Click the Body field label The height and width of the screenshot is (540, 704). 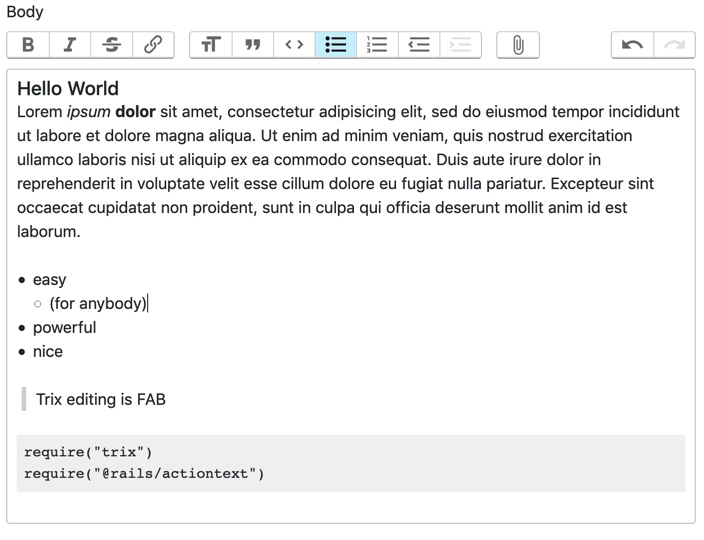coord(25,12)
